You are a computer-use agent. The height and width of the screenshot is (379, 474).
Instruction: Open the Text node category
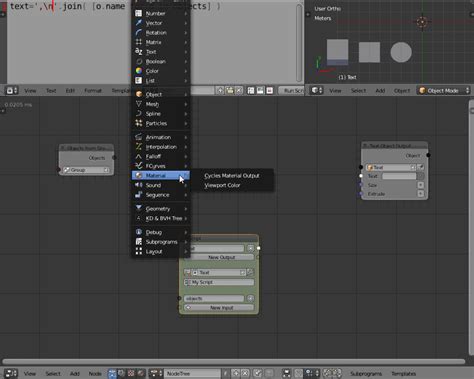(161, 52)
